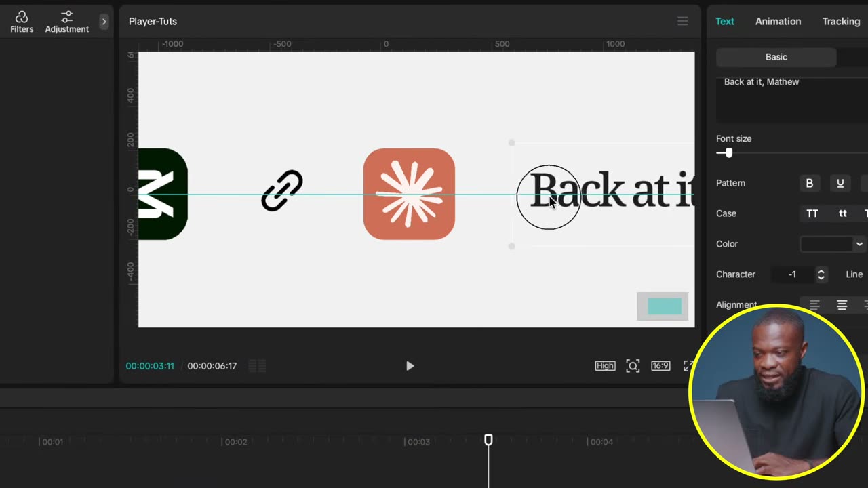Viewport: 868px width, 488px height.
Task: Click the zoom-to-fit preview icon
Action: 633,366
